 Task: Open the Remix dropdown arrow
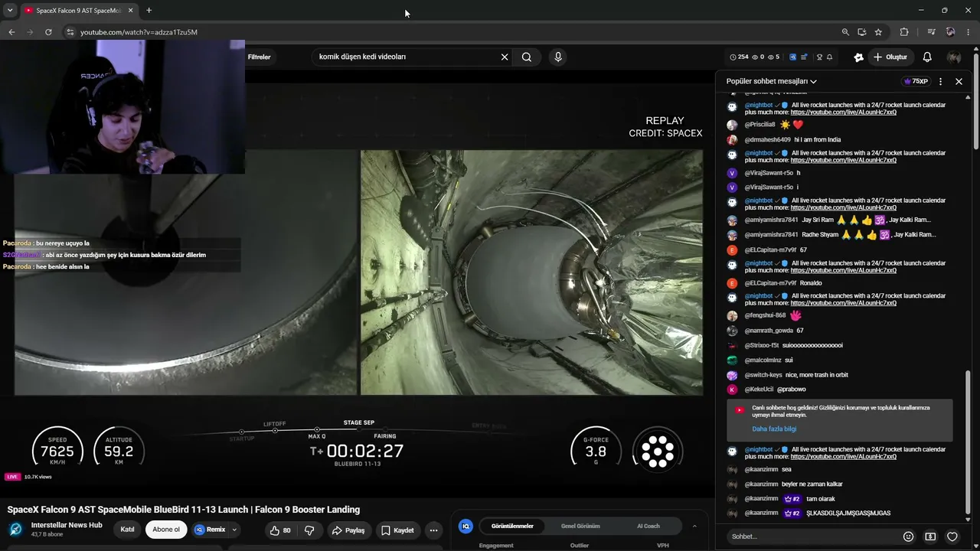[234, 530]
